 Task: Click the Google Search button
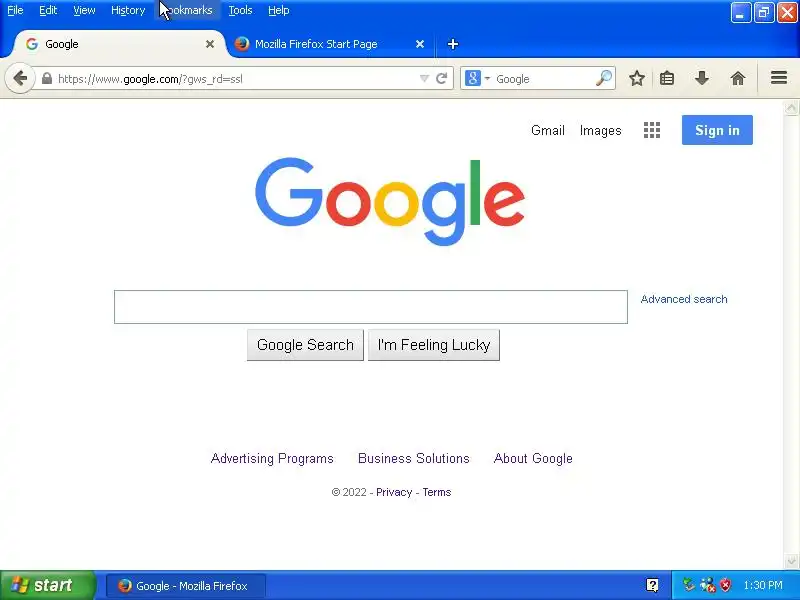305,345
